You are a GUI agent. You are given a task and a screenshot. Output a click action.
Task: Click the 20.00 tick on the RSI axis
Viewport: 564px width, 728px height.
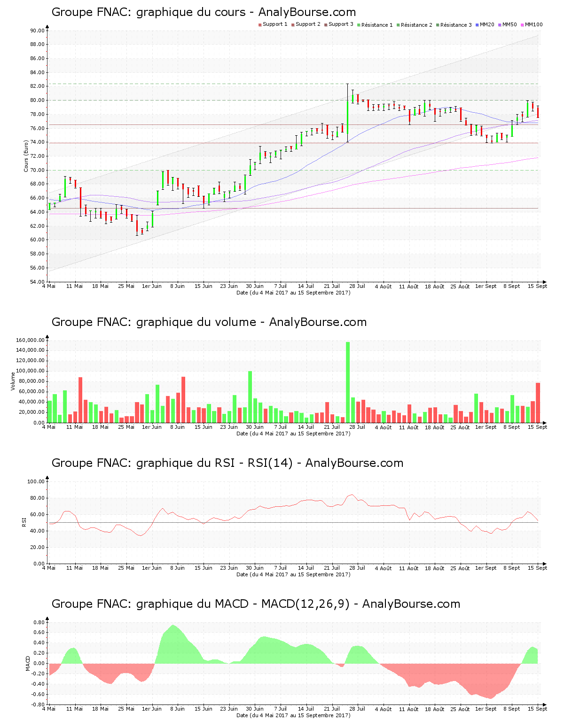(37, 547)
